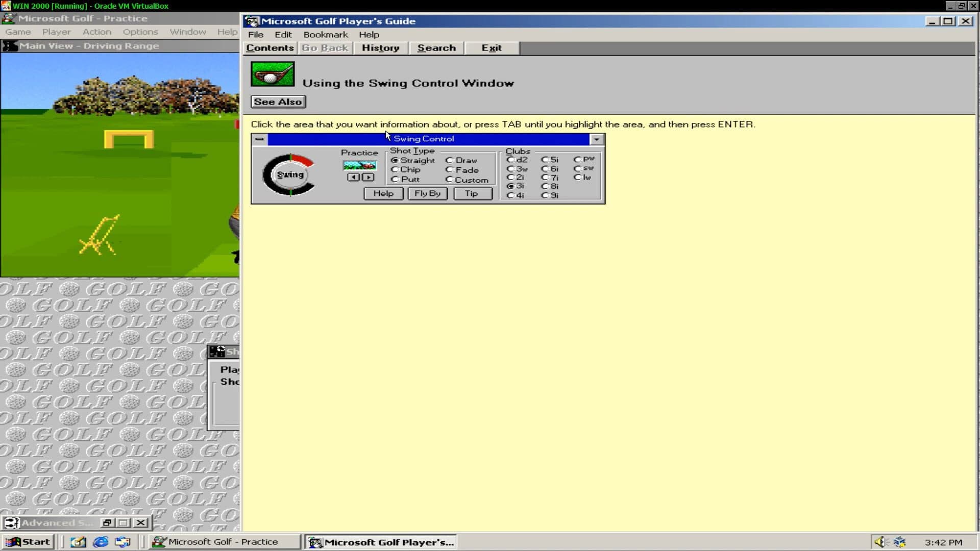Click the Fly By button
Screen dimensions: 980x551
(427, 193)
